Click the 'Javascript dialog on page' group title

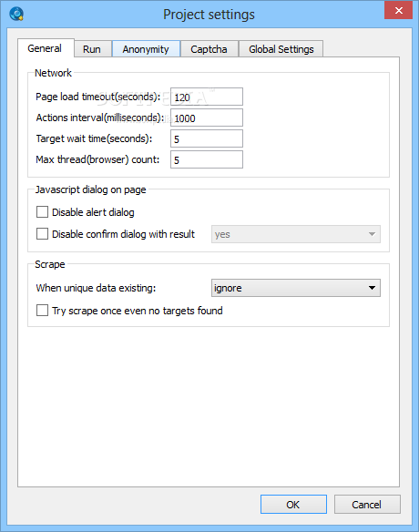[90, 189]
